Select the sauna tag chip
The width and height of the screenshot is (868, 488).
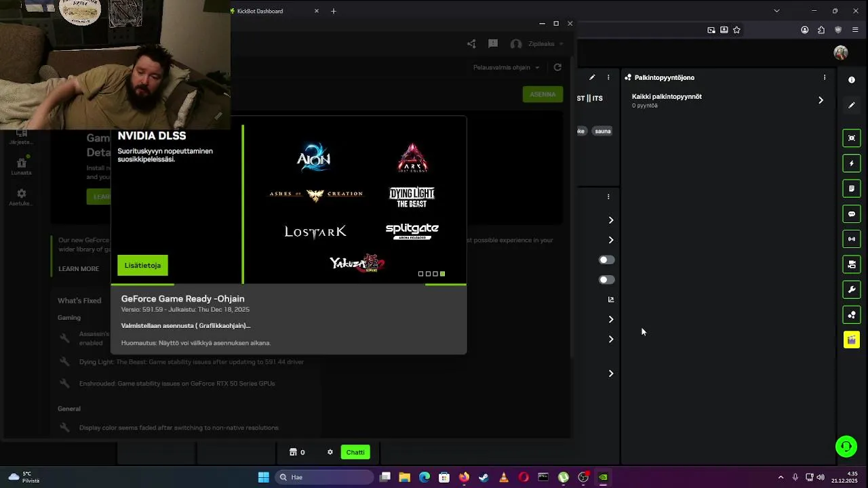tap(603, 131)
